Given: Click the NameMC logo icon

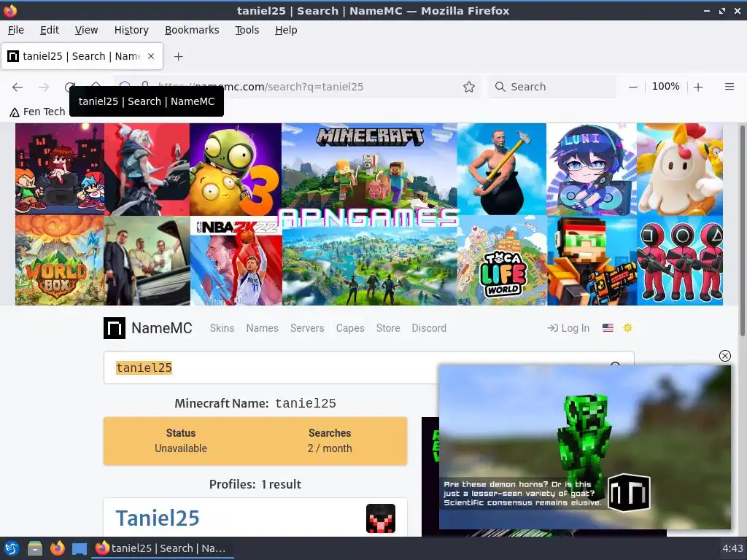Looking at the screenshot, I should [115, 328].
